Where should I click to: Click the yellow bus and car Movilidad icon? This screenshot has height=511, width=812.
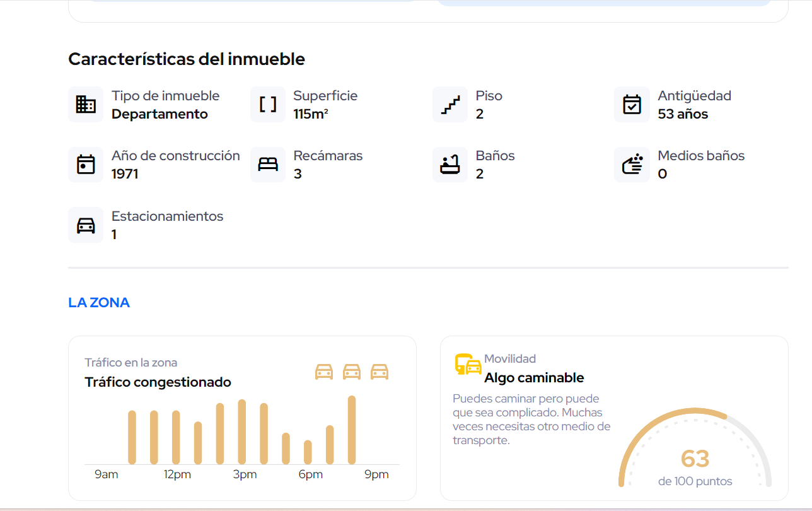click(x=468, y=365)
